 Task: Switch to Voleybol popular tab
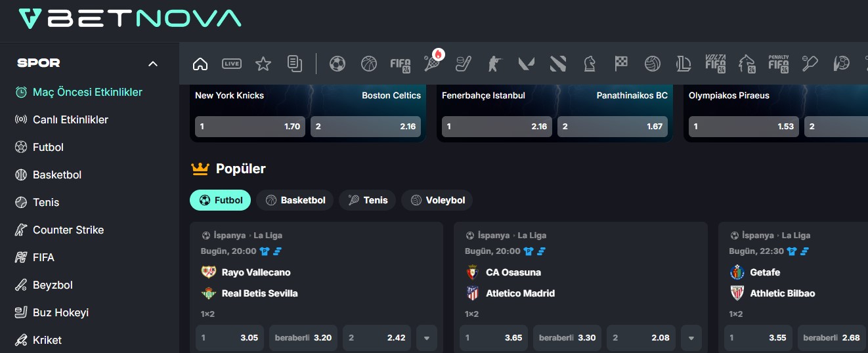437,200
